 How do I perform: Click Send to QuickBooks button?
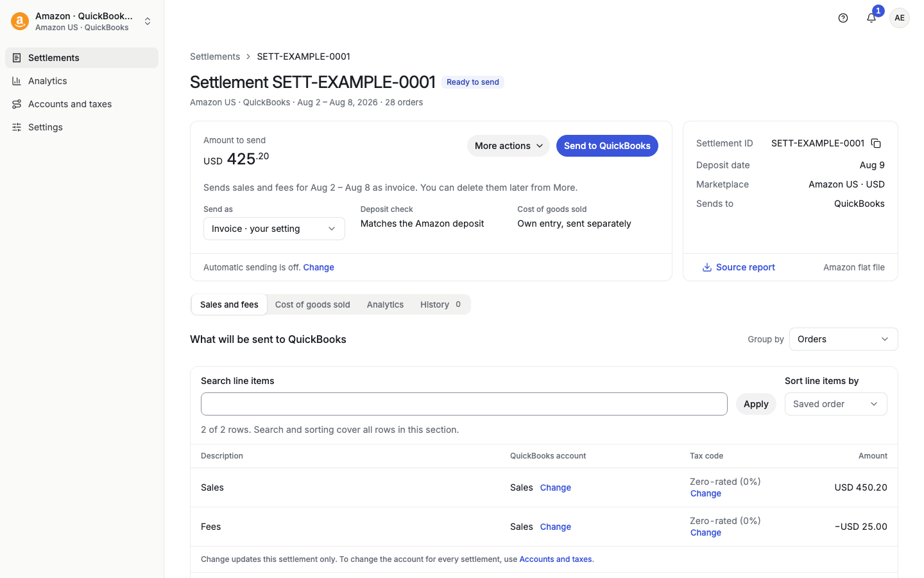coord(607,146)
